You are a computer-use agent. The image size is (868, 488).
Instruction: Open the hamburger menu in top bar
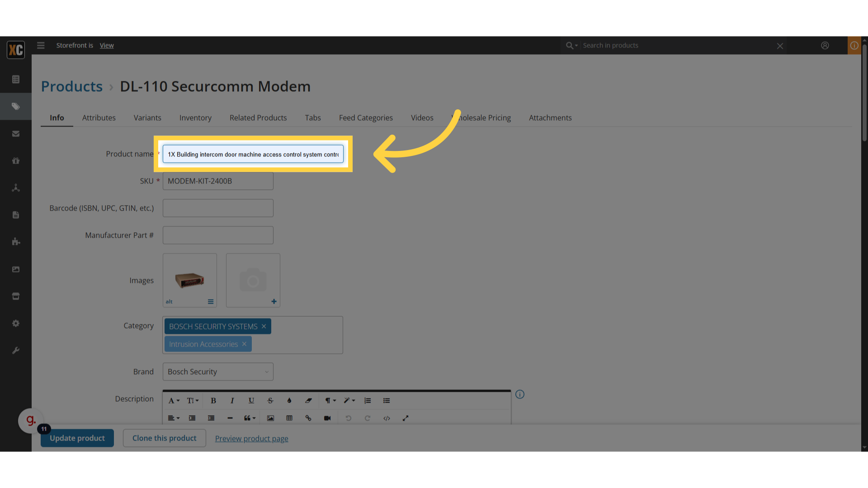pyautogui.click(x=41, y=46)
